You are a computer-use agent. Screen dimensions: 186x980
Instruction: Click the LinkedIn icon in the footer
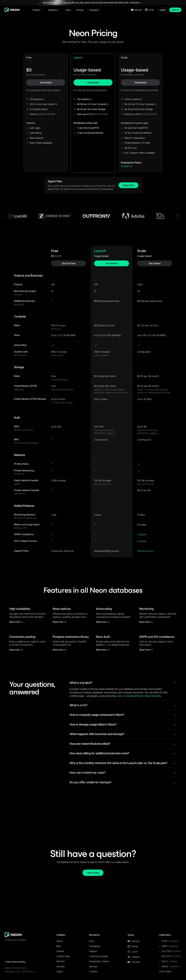[129, 957]
